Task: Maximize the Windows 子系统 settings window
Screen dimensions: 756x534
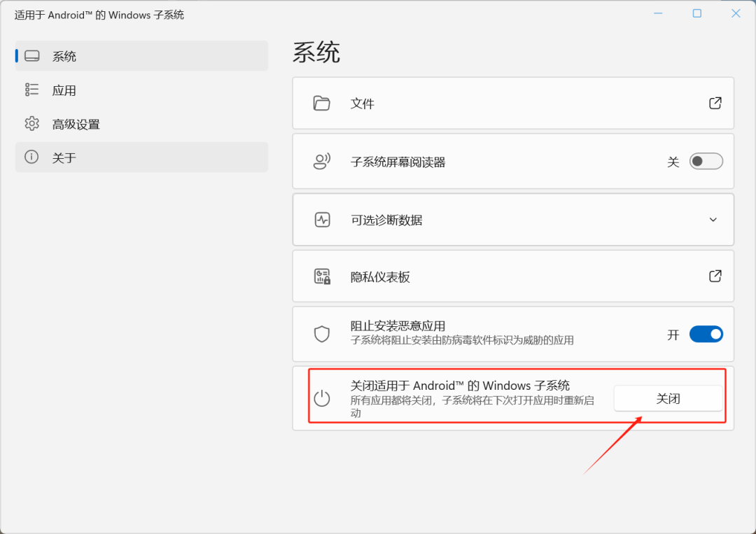Action: click(696, 13)
